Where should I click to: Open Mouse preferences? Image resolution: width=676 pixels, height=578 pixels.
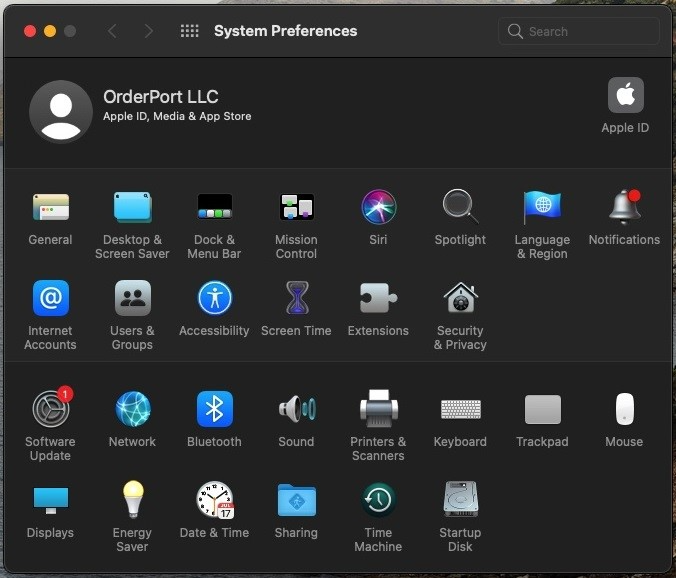[624, 409]
